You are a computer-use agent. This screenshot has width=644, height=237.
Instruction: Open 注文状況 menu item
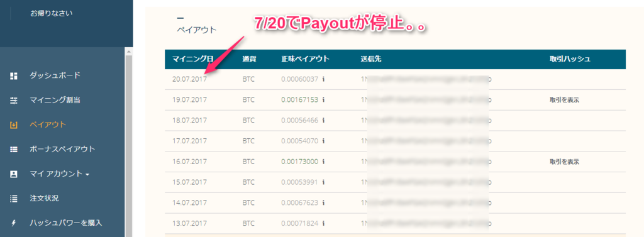point(44,199)
